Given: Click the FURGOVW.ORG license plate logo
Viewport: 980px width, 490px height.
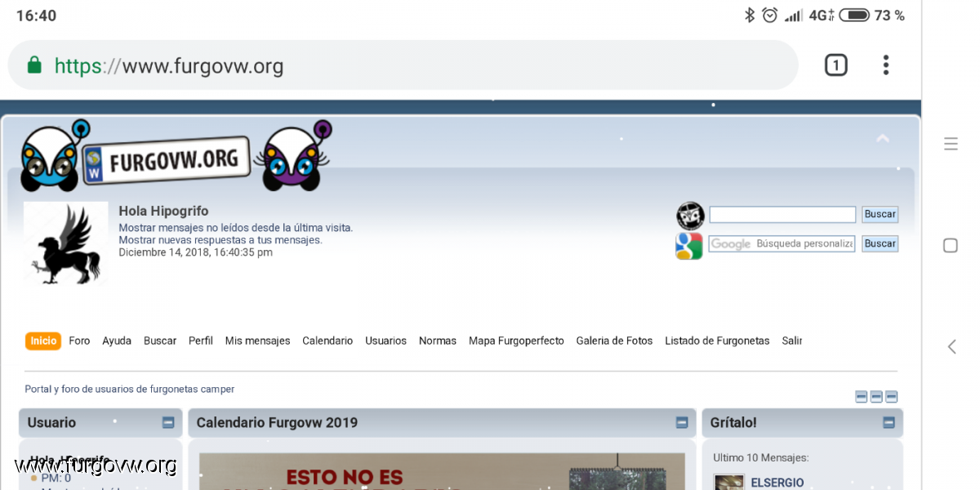Looking at the screenshot, I should [167, 159].
